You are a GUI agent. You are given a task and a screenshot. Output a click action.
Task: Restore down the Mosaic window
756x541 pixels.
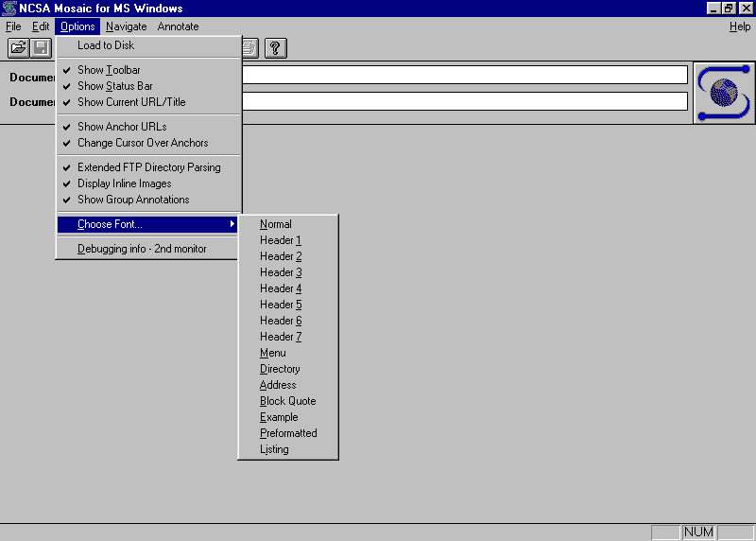pyautogui.click(x=728, y=9)
